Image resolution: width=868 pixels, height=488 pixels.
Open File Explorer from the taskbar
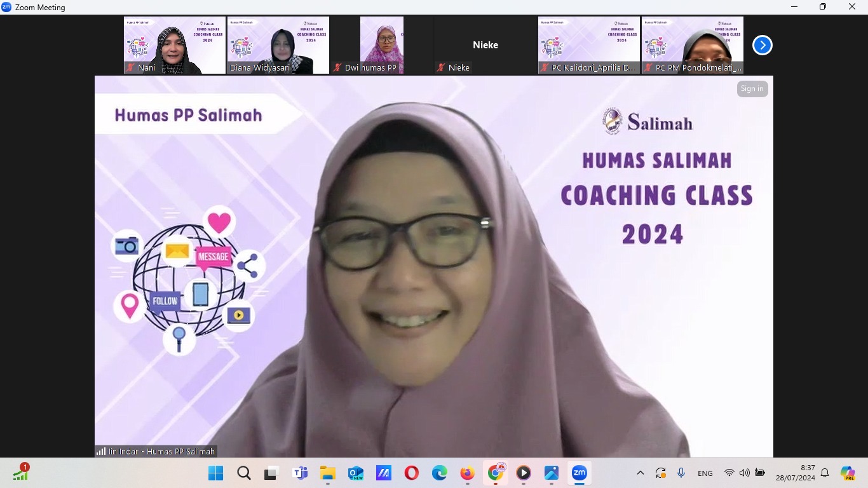328,473
